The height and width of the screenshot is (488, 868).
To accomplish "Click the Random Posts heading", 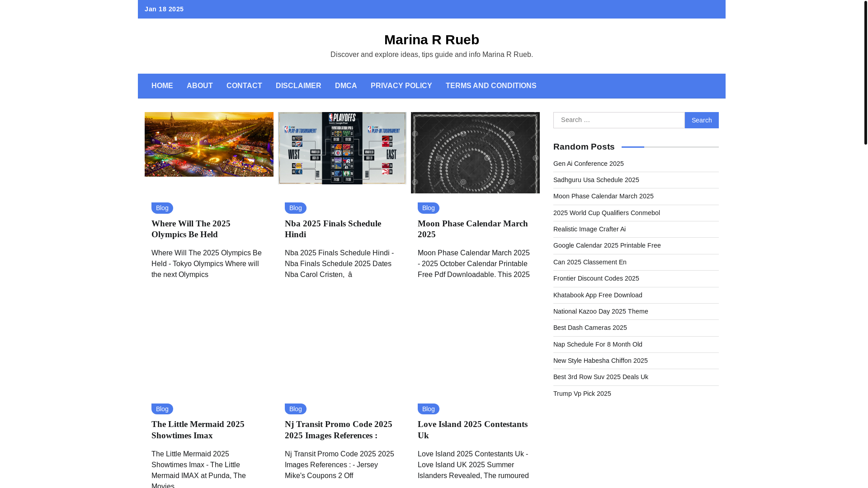I will [x=584, y=147].
